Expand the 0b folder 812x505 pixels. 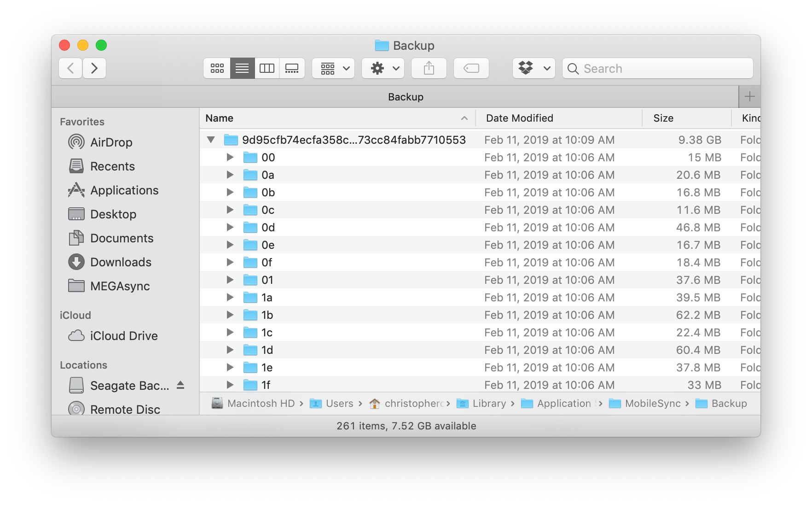click(x=230, y=192)
